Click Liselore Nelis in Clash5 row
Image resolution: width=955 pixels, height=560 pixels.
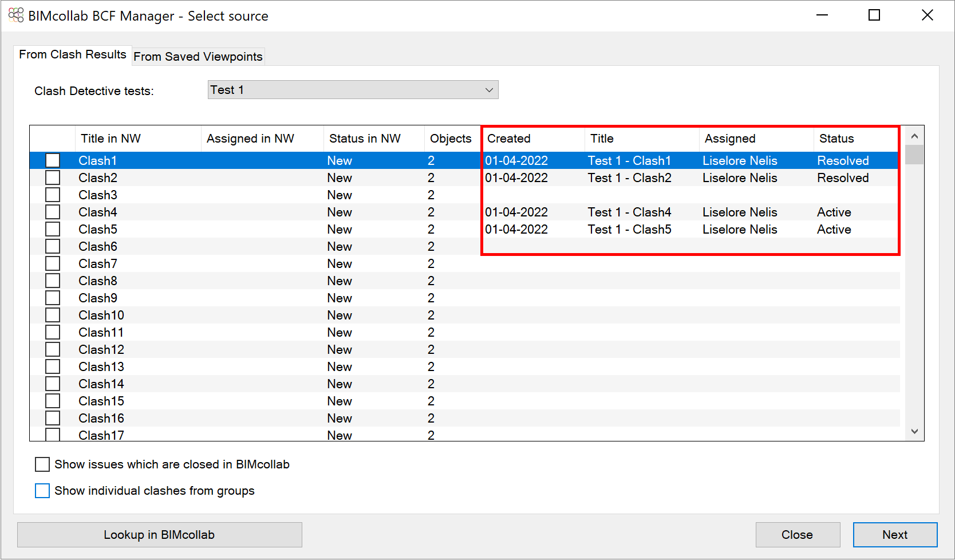click(x=740, y=229)
